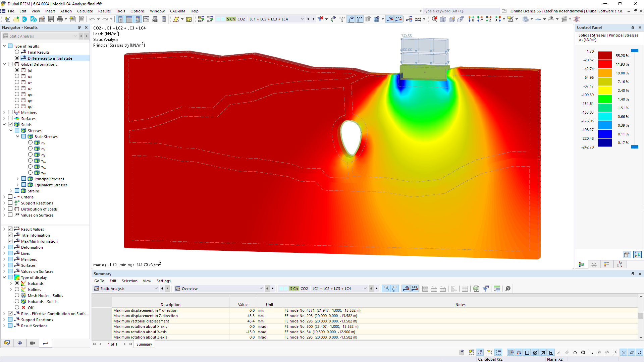The image size is (644, 362).
Task: Click the Principal Stresses tree item
Action: pyautogui.click(x=49, y=179)
